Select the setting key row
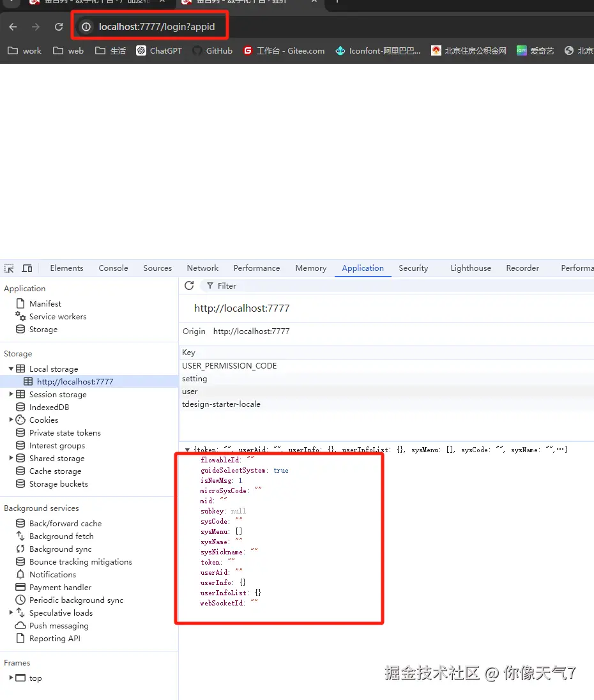This screenshot has width=594, height=700. [386, 379]
